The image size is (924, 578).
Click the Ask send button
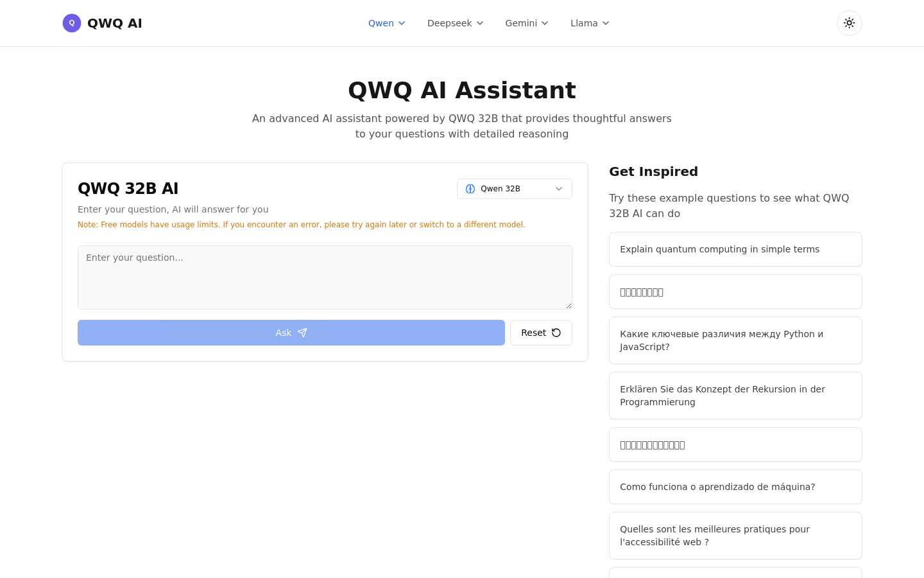(291, 333)
